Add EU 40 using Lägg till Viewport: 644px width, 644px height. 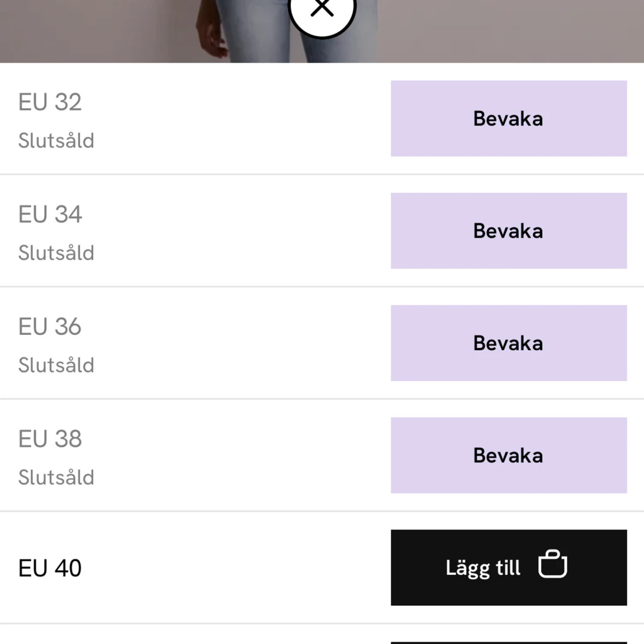[509, 568]
